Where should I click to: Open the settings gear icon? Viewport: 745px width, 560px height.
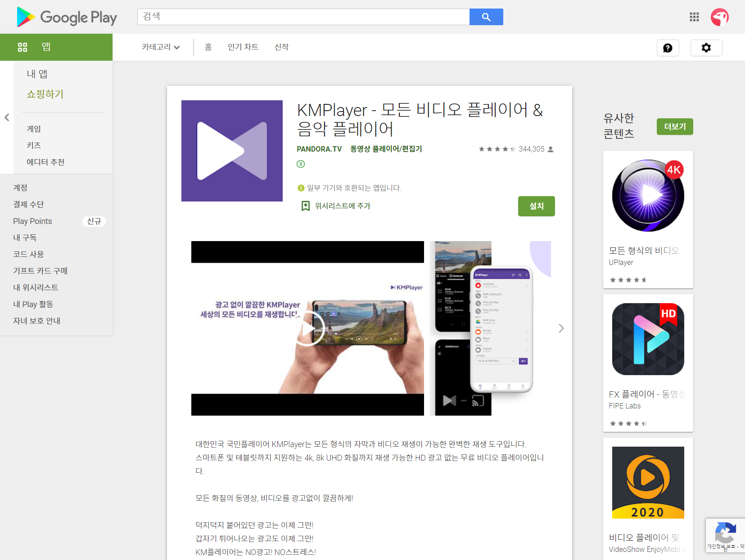click(706, 48)
